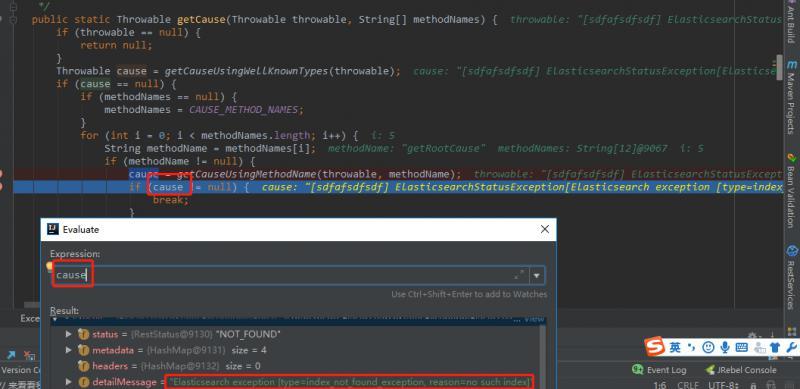Image resolution: width=800 pixels, height=389 pixels.
Task: Open the JRebel Console panel
Action: [x=740, y=370]
